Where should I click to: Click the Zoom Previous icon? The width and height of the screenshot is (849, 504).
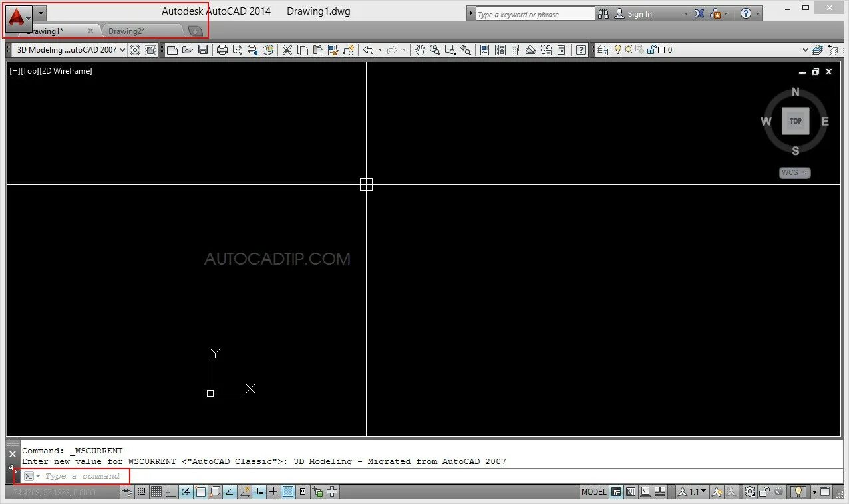pyautogui.click(x=466, y=50)
